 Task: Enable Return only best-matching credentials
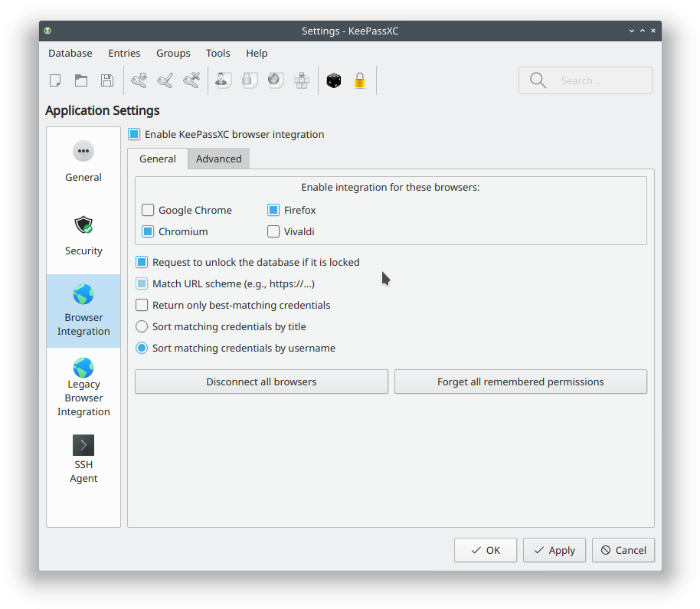tap(141, 305)
